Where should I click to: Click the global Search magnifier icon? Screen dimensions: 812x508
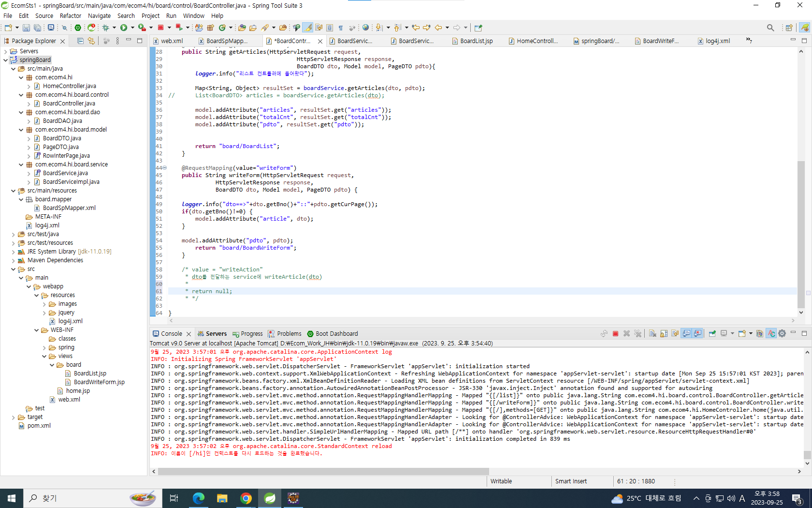(x=770, y=28)
